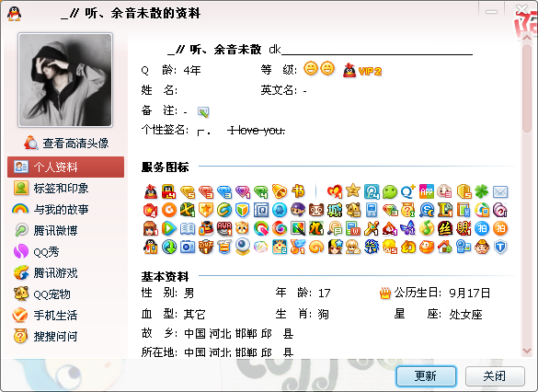
Task: Click the scrollbar down arrow
Action: (x=527, y=351)
